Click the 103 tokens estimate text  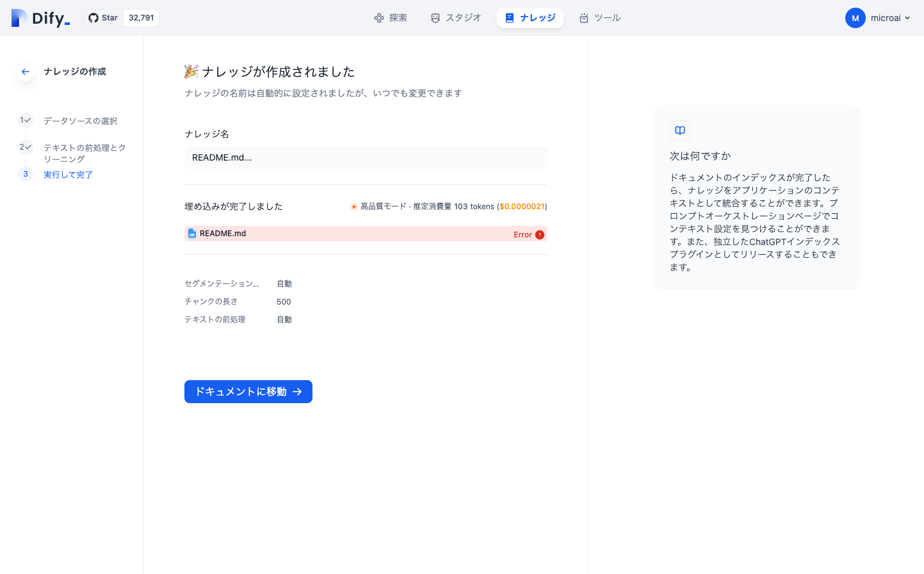[474, 207]
